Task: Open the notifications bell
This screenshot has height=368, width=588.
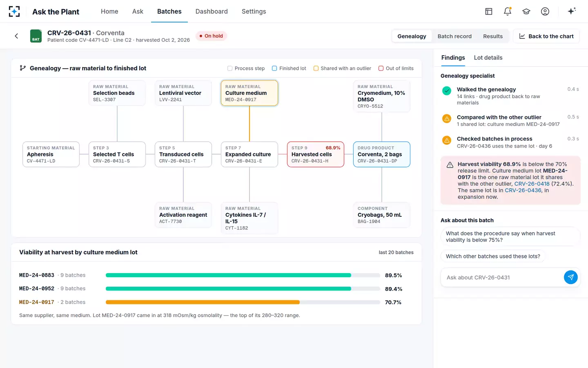Action: (x=508, y=11)
